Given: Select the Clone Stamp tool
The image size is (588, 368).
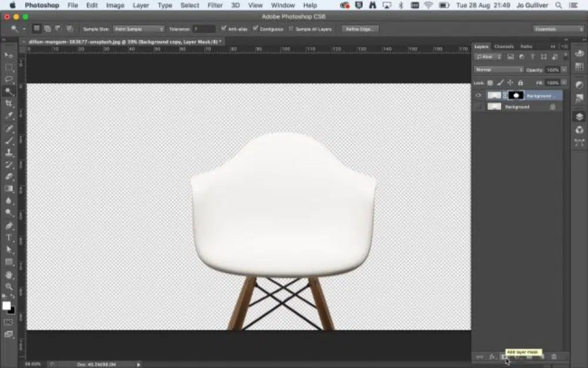Looking at the screenshot, I should coord(9,152).
